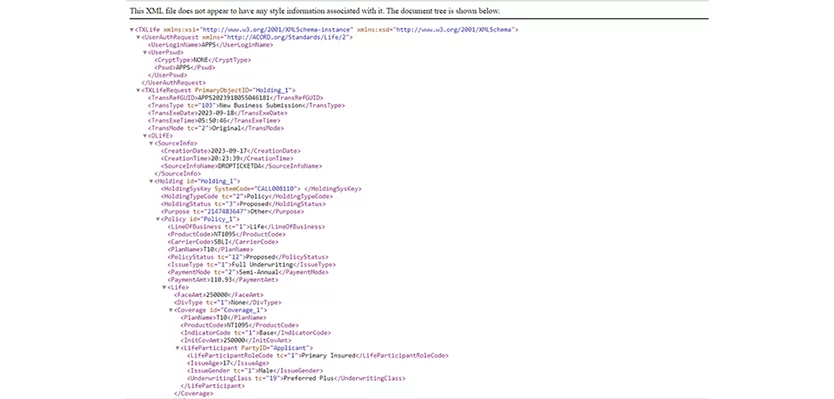The image size is (834, 399).
Task: Click the IndicatorCode Base line
Action: (255, 332)
